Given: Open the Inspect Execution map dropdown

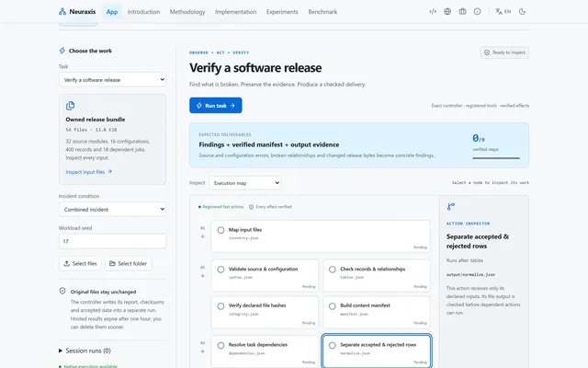Looking at the screenshot, I should pos(245,183).
